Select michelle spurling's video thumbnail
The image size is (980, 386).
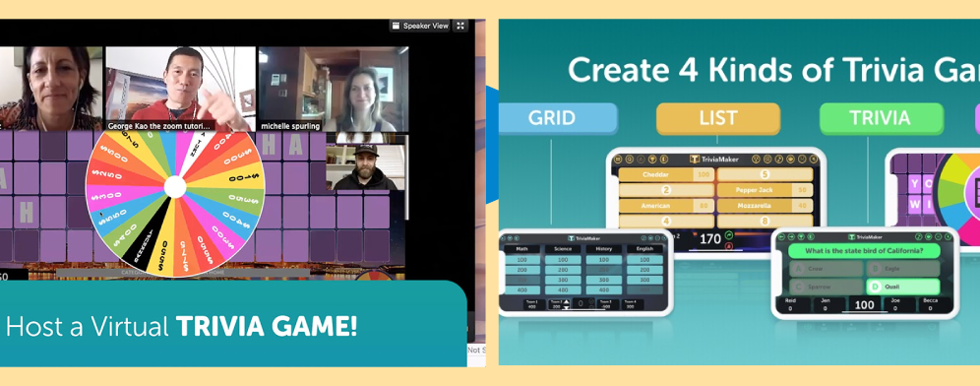click(334, 89)
